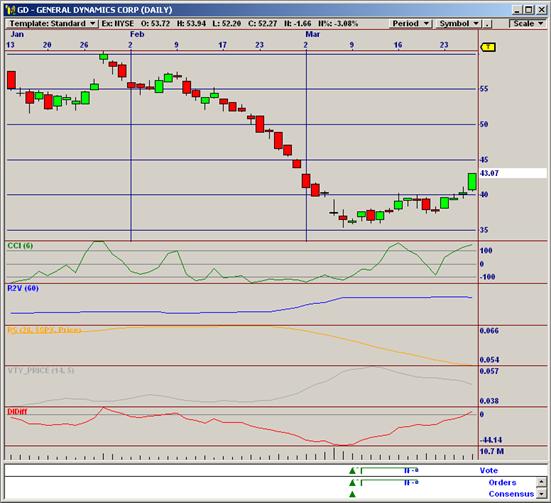Screen dimensions: 551x503
Task: Click the green triangle in Vote row
Action: 352,471
